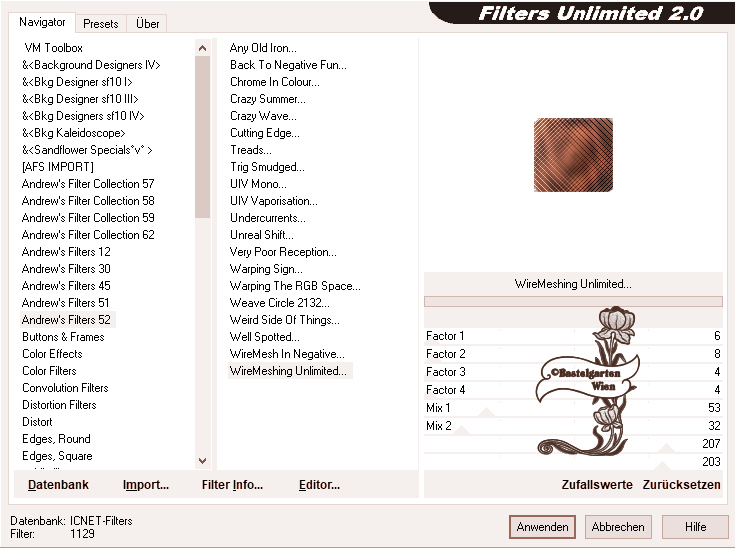Select Andrew's Filters 45

click(66, 285)
